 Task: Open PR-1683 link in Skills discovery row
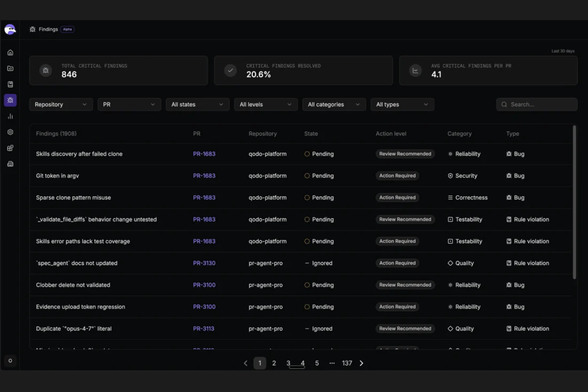tap(204, 154)
